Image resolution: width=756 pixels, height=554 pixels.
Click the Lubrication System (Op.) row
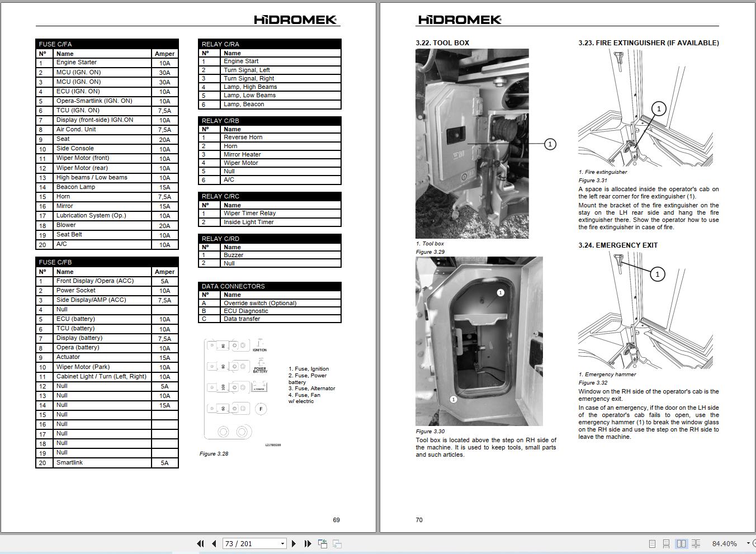point(107,215)
